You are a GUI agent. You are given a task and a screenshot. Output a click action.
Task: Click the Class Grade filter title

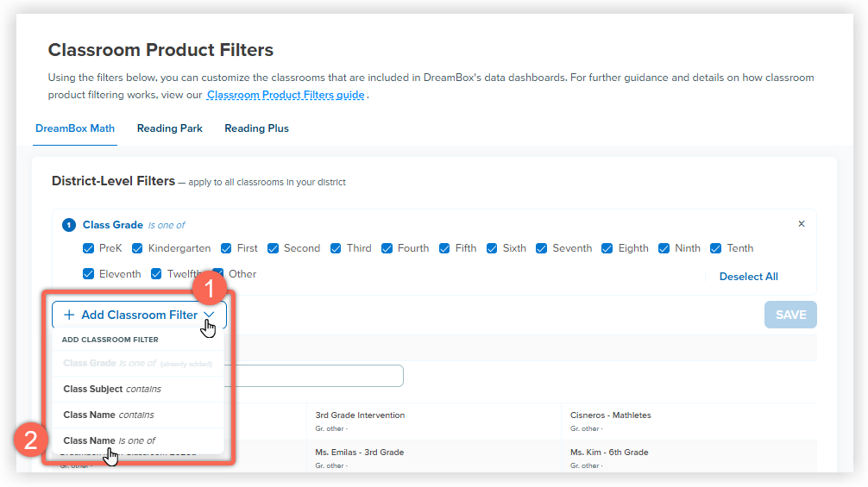(113, 225)
